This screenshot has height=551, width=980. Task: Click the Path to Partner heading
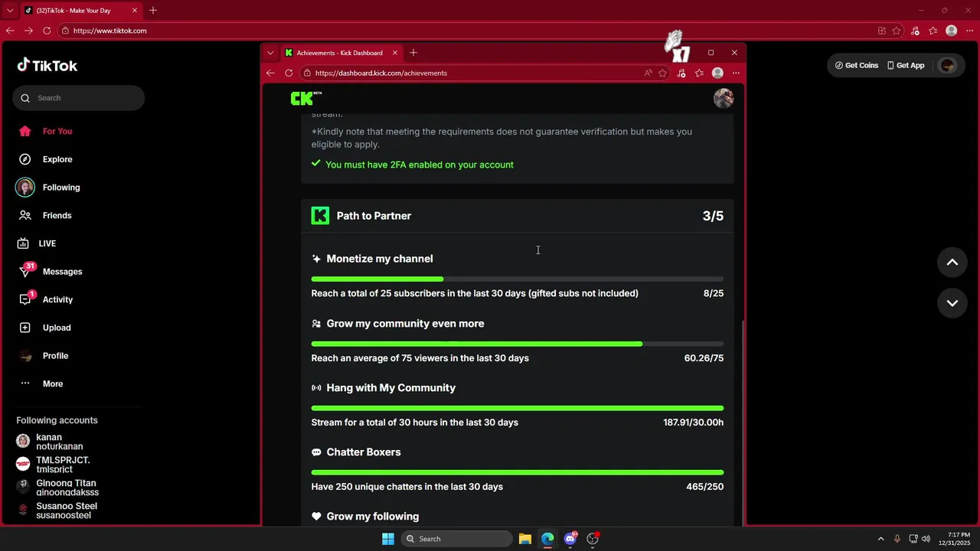click(374, 216)
